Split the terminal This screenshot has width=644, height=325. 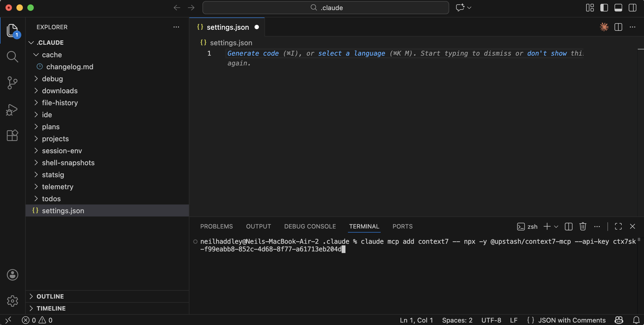[568, 227]
